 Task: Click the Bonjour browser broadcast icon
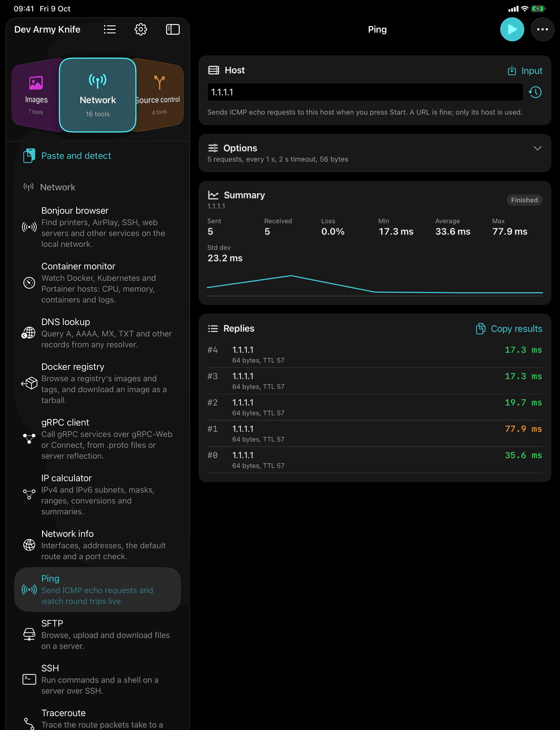coord(29,227)
